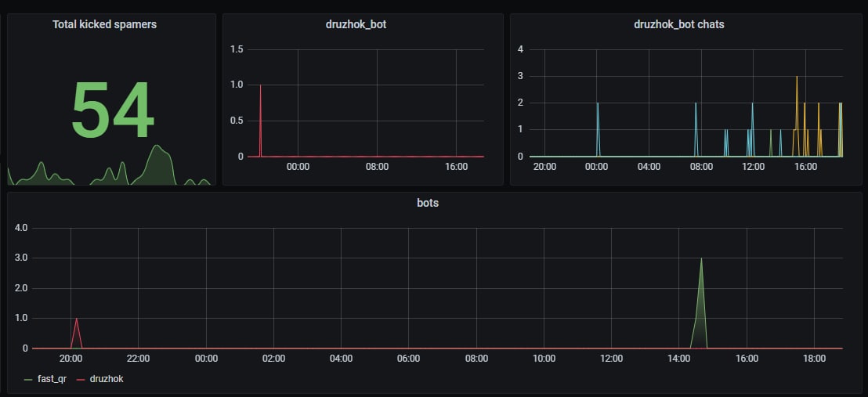Click the 20:00 label on bots axis
This screenshot has width=868, height=397.
[x=71, y=359]
